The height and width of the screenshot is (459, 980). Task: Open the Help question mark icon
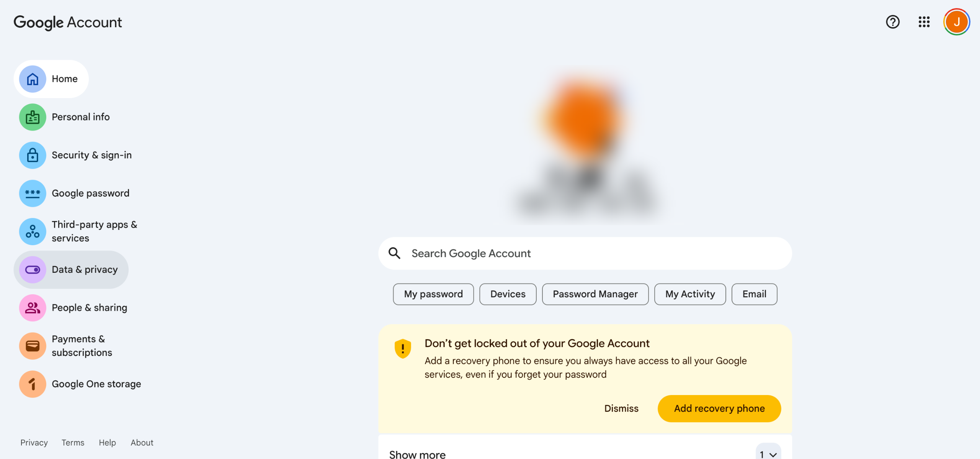pos(892,22)
